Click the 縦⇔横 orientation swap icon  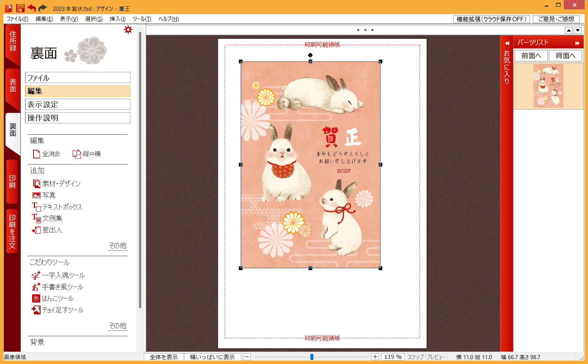tap(77, 154)
